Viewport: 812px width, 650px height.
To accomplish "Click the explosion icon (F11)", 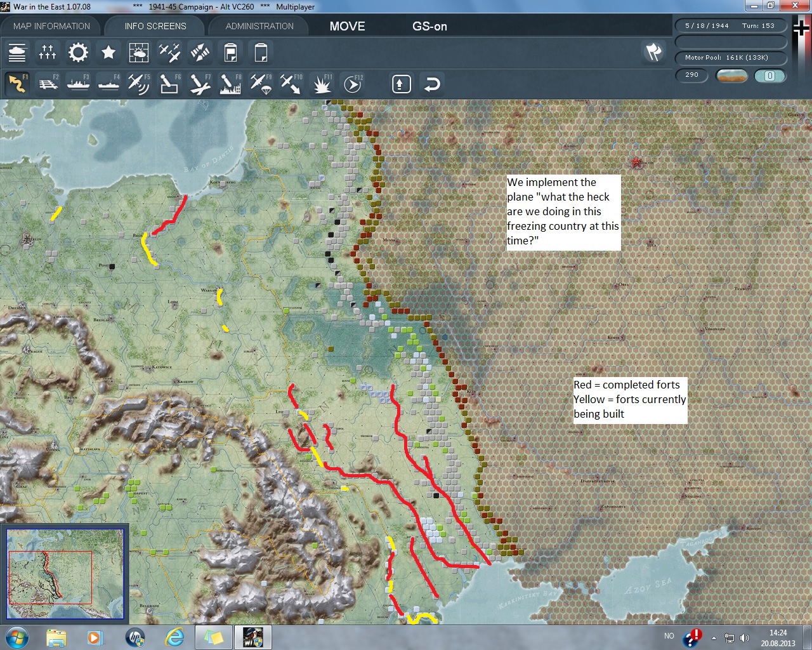I will coord(322,84).
